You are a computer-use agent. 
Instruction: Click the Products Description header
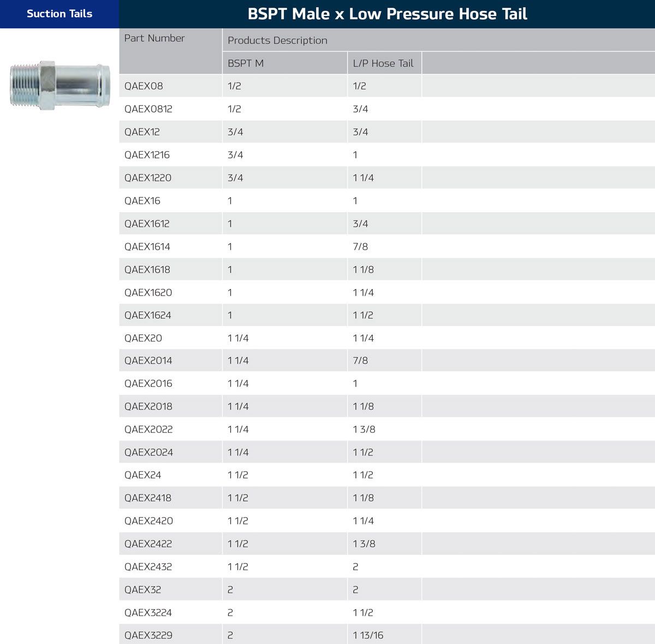[x=277, y=40]
